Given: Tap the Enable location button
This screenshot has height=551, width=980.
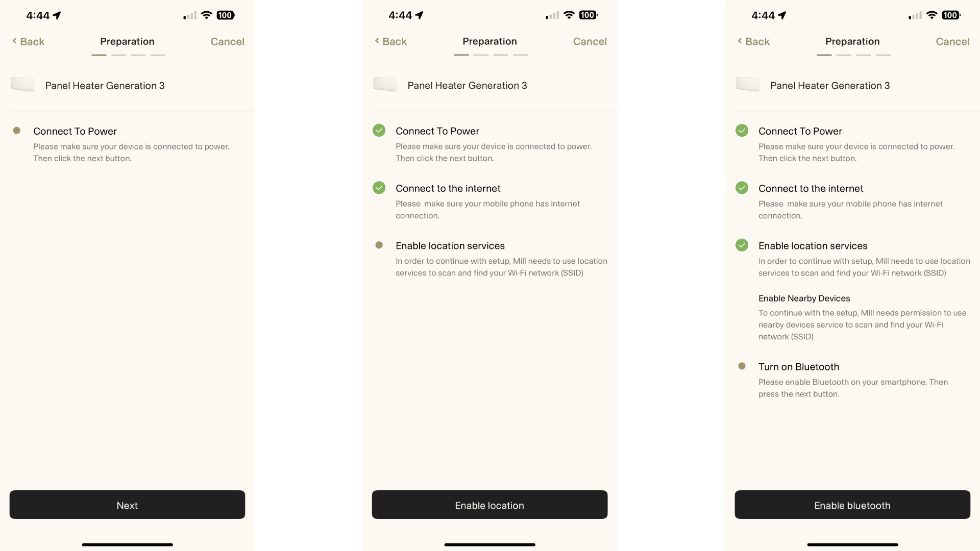Looking at the screenshot, I should (489, 505).
